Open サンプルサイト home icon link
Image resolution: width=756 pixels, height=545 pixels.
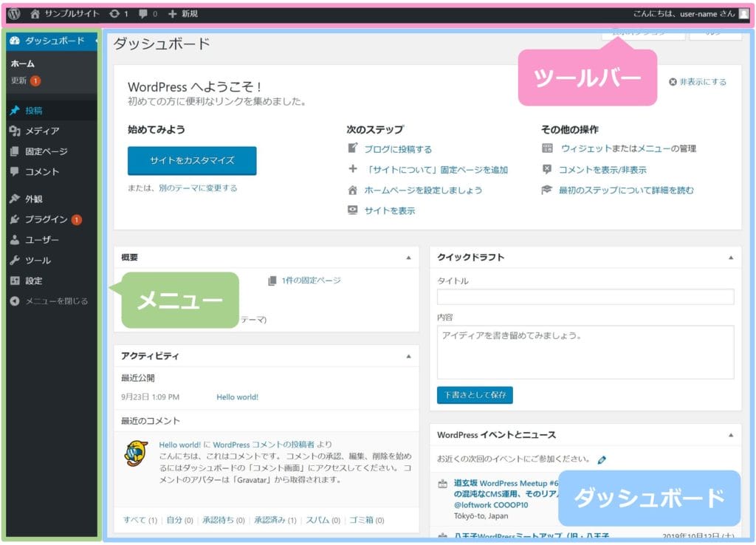(35, 13)
